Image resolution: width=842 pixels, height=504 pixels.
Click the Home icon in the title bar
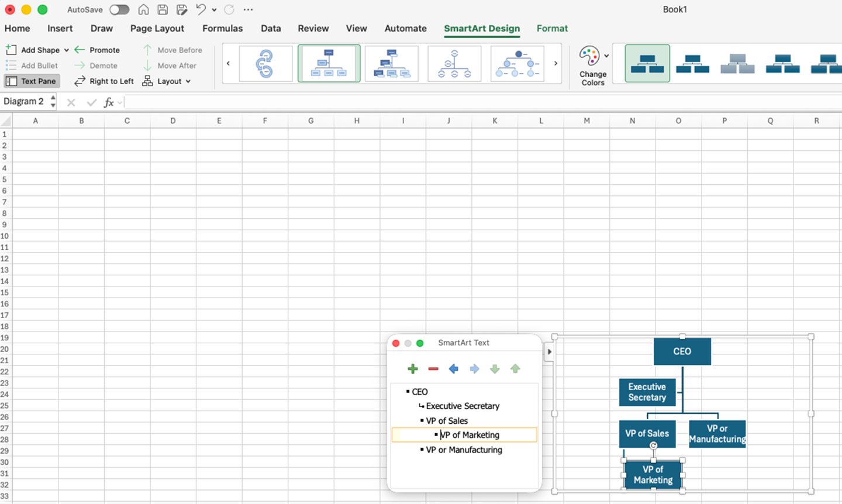[143, 9]
